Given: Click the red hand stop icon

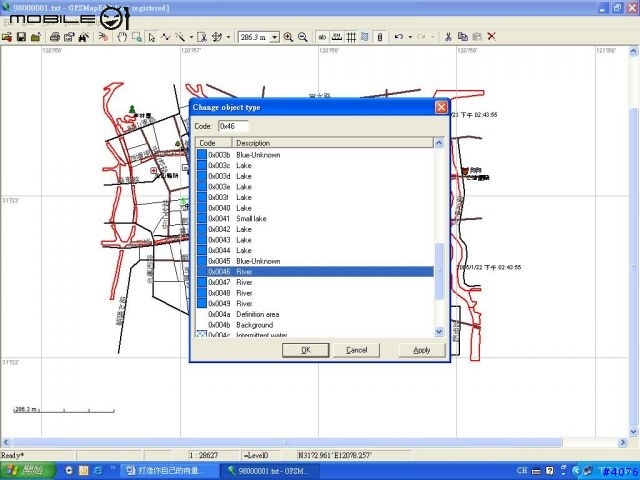Looking at the screenshot, I should [x=103, y=37].
